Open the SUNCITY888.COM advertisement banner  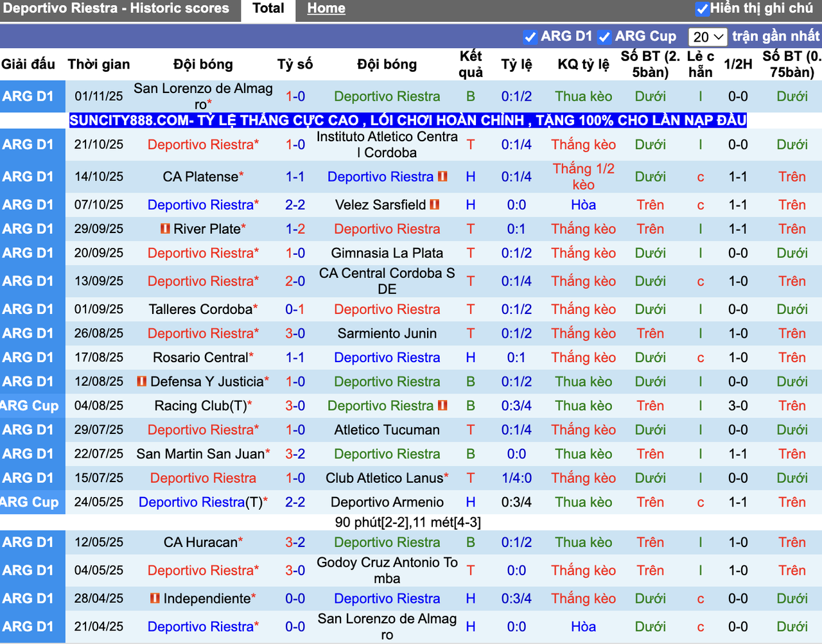coord(408,120)
